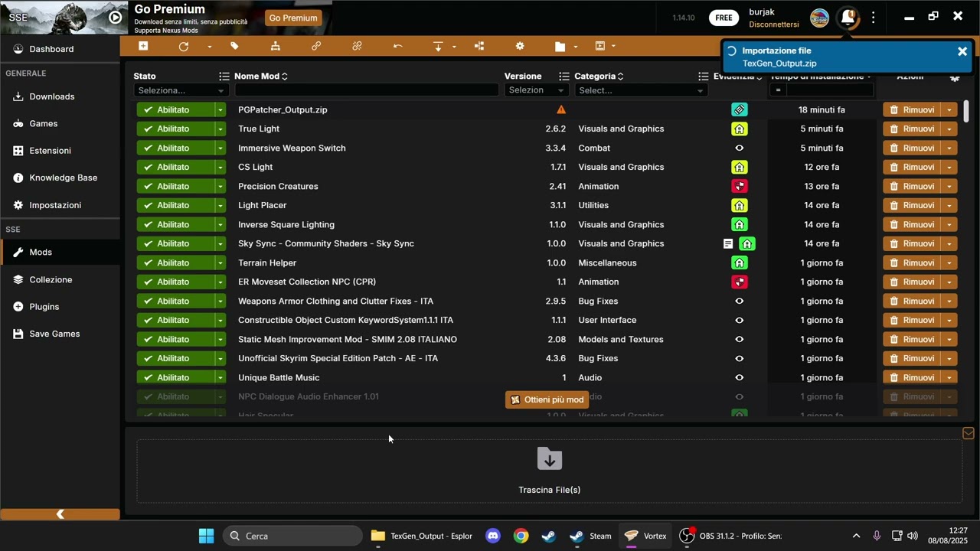Screen dimensions: 980x551
Task: Open the TexGen_Output Explorer taskbar window
Action: pyautogui.click(x=422, y=536)
